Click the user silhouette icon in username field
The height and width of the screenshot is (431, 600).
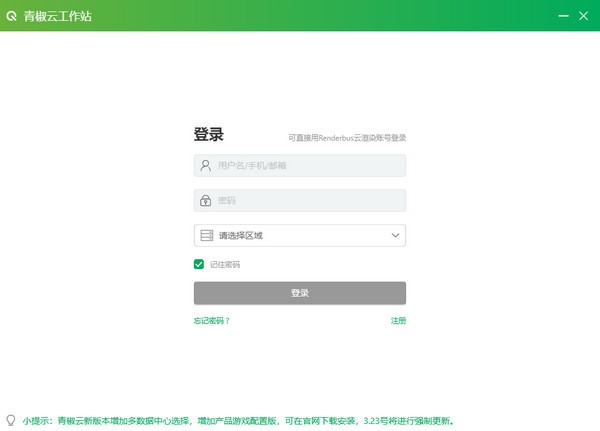(206, 165)
